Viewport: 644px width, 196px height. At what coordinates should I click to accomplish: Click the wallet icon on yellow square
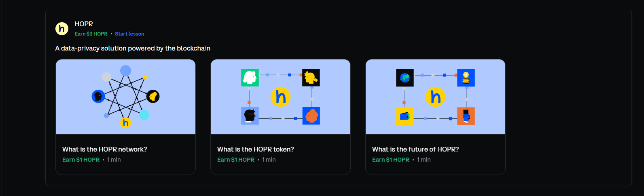[x=405, y=116]
